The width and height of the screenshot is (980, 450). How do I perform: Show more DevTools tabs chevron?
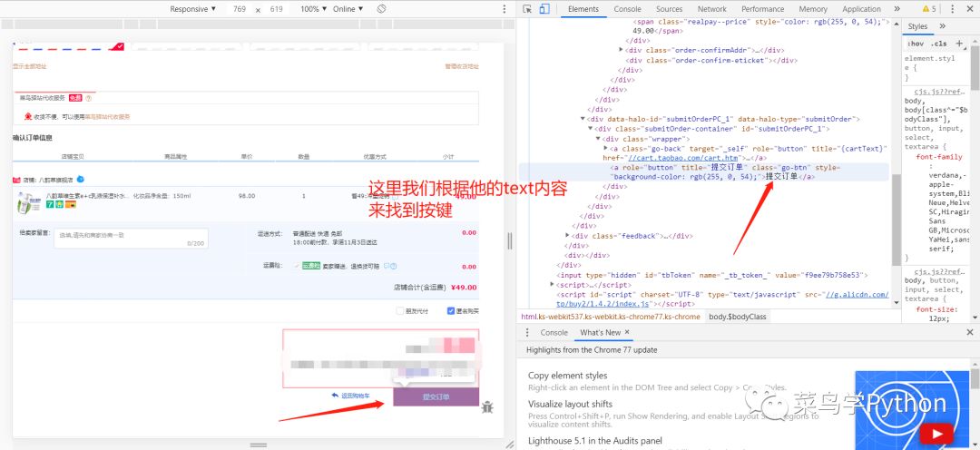click(897, 9)
